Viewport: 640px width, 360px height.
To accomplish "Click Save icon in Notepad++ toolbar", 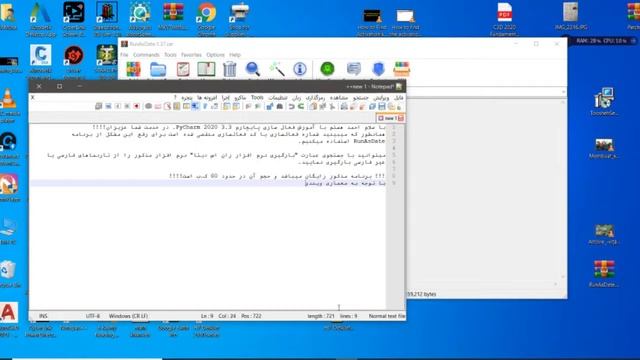I will click(382, 107).
